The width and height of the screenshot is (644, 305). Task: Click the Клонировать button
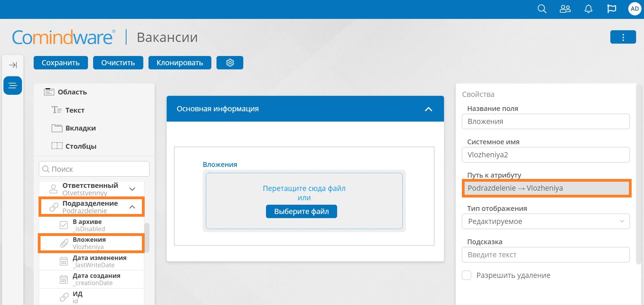(180, 63)
